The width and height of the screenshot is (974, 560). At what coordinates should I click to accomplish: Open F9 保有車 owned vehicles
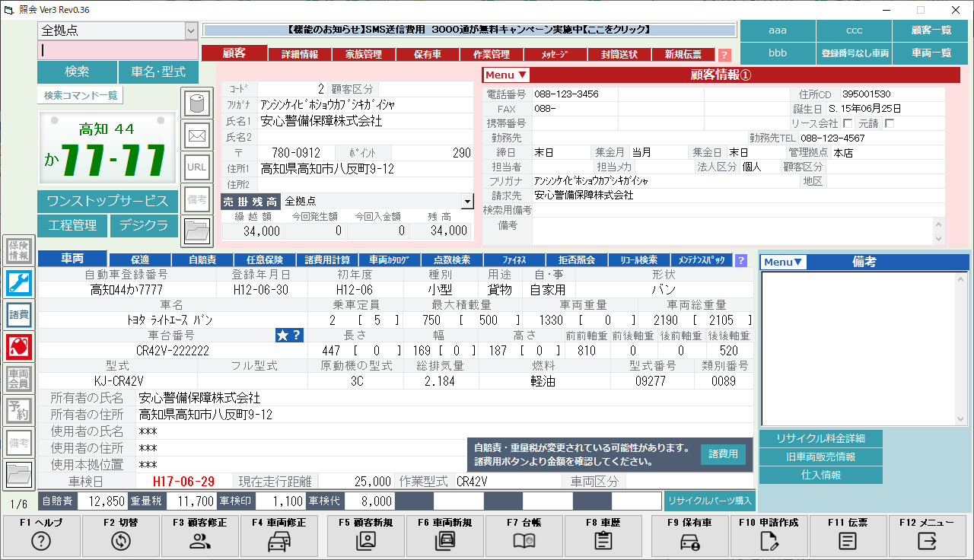tap(690, 536)
